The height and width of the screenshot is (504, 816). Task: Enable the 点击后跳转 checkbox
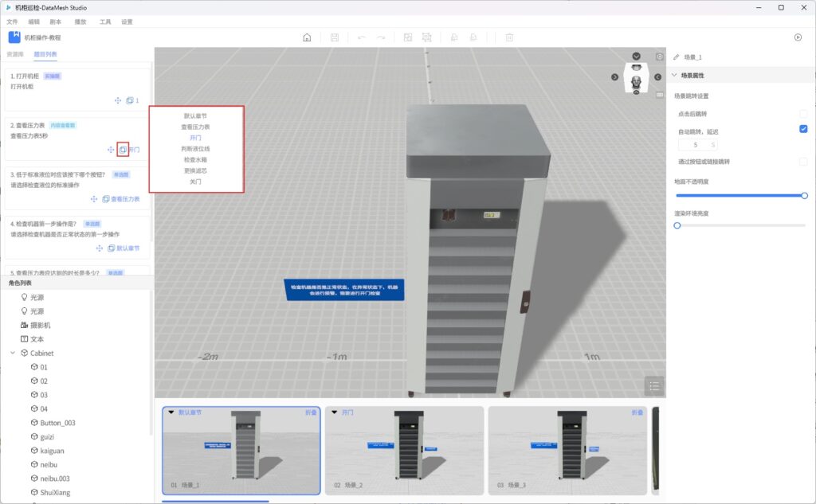(x=803, y=114)
